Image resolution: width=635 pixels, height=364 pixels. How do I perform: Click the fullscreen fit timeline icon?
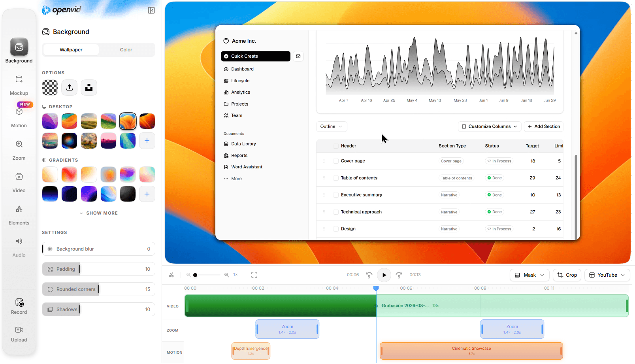(254, 275)
